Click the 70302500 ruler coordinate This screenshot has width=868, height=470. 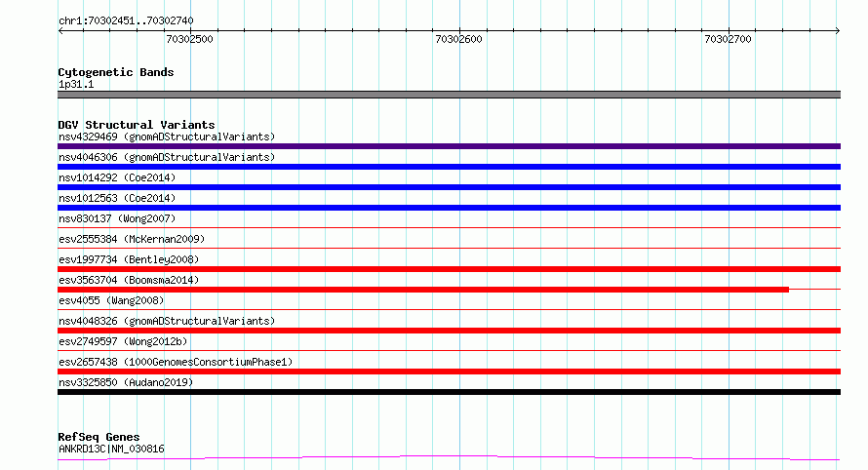click(189, 39)
